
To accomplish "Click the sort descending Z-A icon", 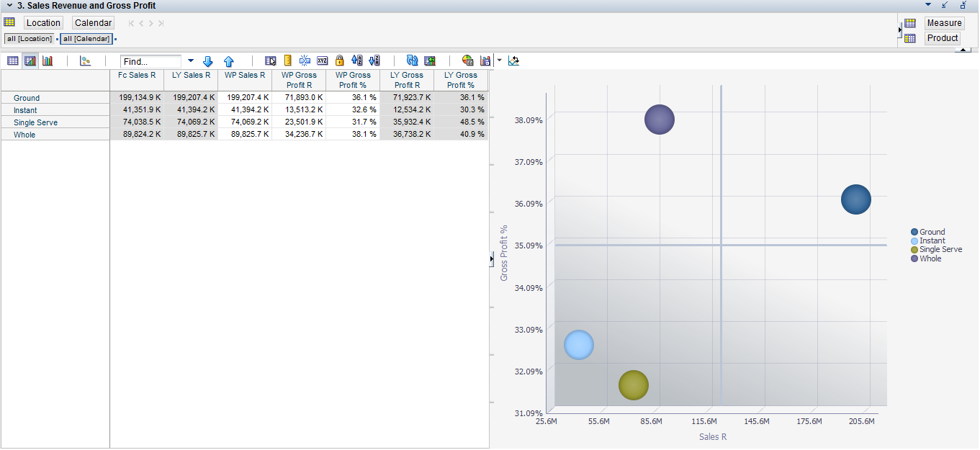I will click(374, 60).
